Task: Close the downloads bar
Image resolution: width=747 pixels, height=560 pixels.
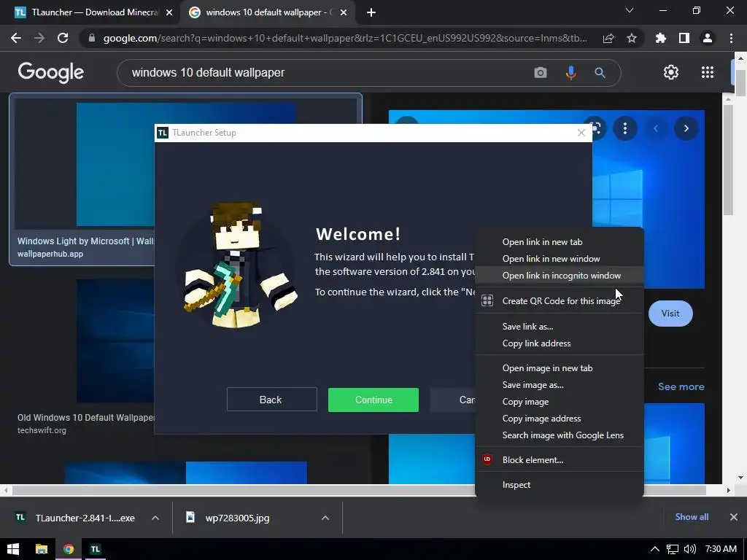Action: (734, 517)
